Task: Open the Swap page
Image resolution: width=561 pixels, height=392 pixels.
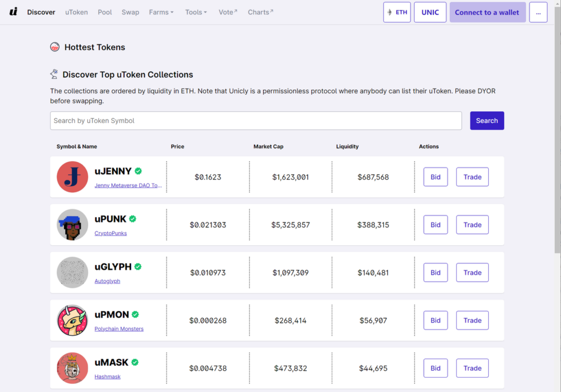Action: click(x=130, y=12)
